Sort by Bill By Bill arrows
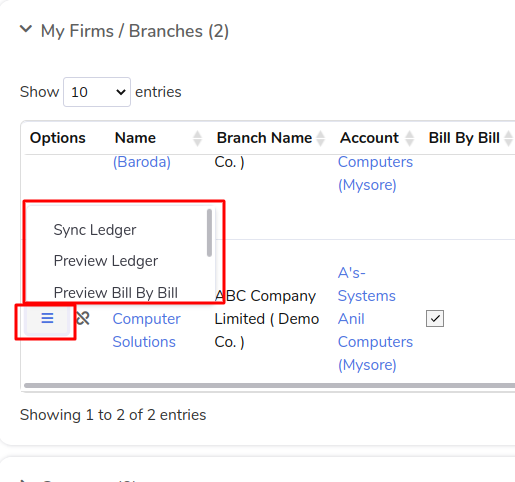The height and width of the screenshot is (482, 515). (x=509, y=138)
